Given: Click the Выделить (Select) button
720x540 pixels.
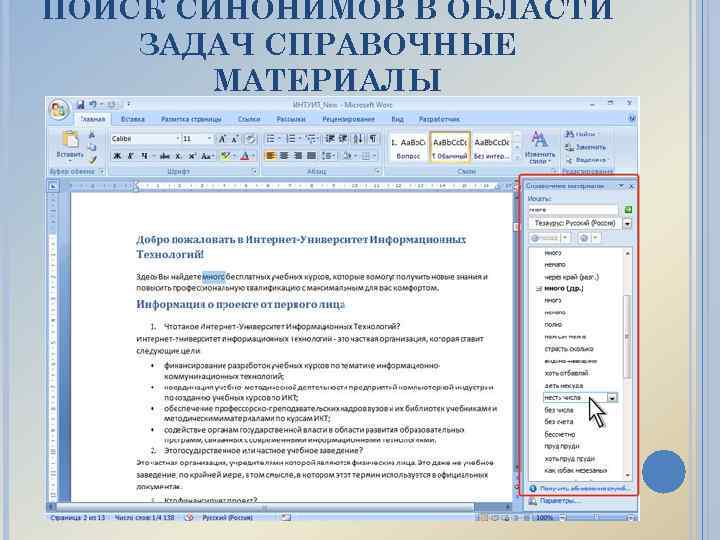Looking at the screenshot, I should 586,160.
